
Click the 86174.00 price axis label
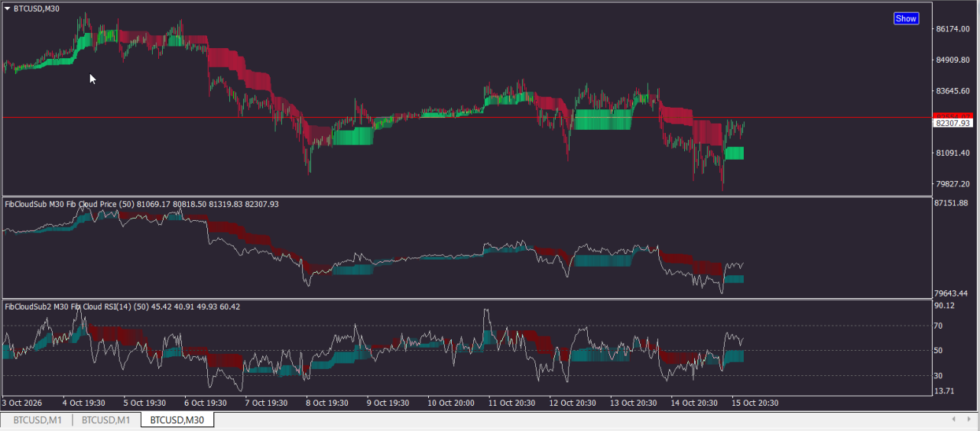[x=952, y=29]
